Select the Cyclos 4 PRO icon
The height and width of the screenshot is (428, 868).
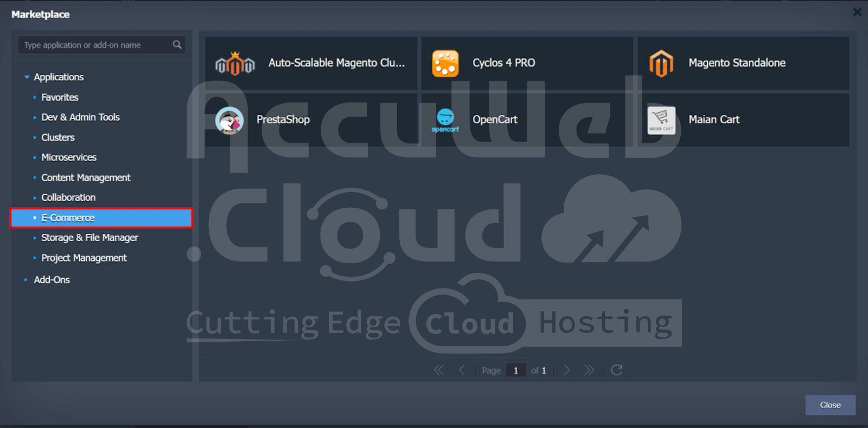click(x=445, y=63)
